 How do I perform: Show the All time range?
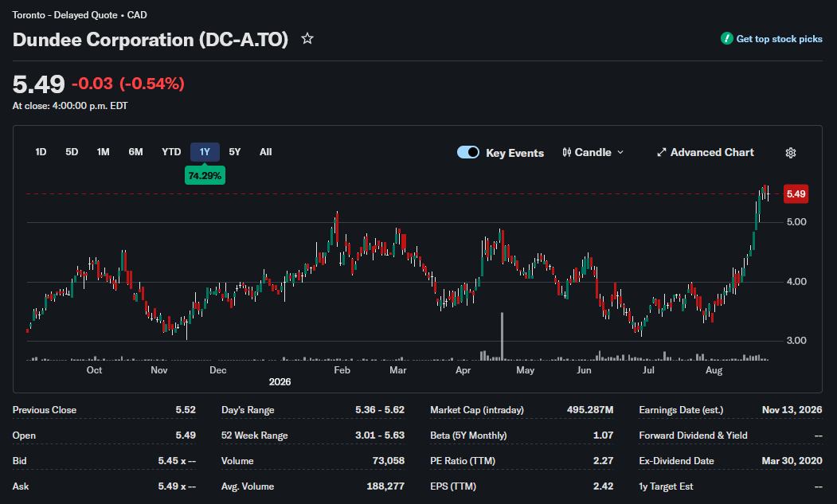[x=265, y=152]
